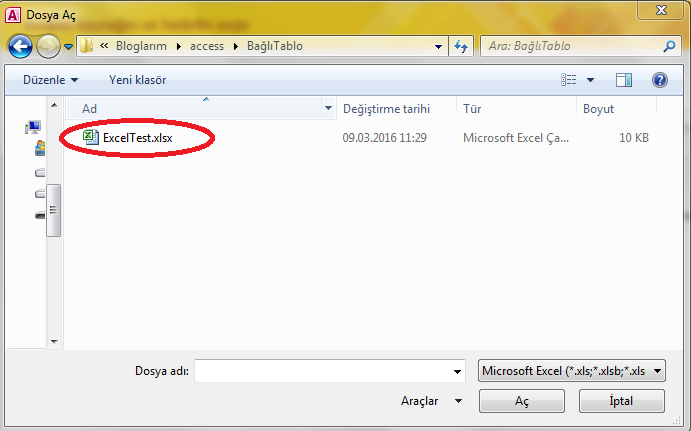Close the Dosya Aç dialog
This screenshot has width=691, height=431.
[x=661, y=10]
